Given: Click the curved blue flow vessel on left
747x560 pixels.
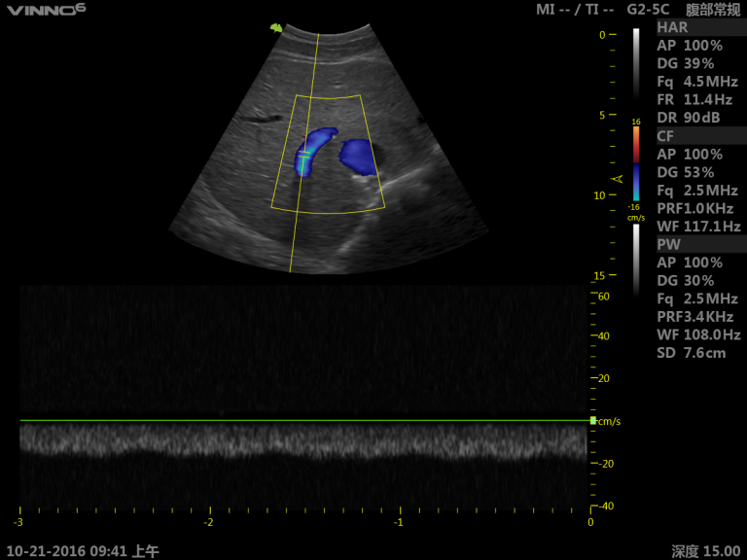Looking at the screenshot, I should [x=313, y=151].
